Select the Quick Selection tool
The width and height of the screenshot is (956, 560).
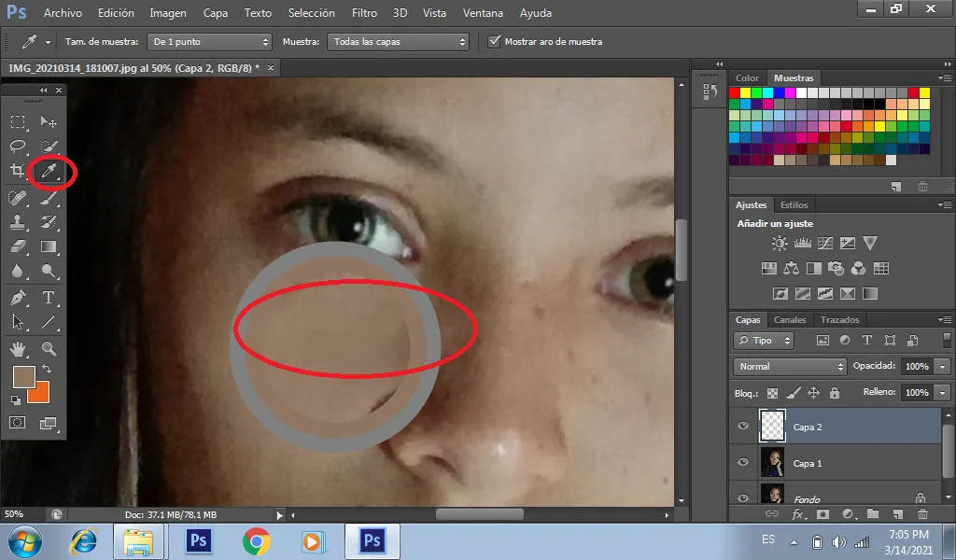[49, 147]
